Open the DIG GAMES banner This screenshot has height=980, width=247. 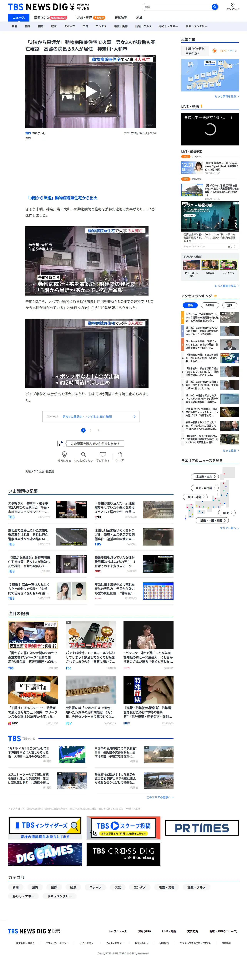[x=45, y=854]
